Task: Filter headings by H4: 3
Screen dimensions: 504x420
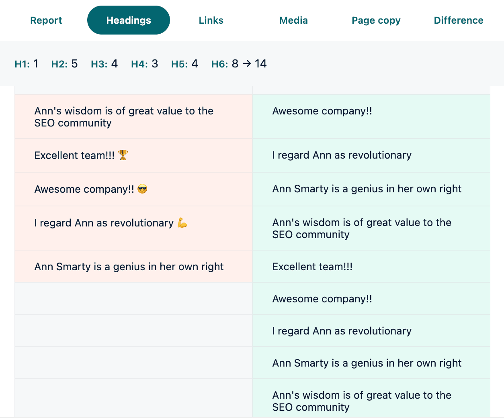Action: pyautogui.click(x=144, y=64)
